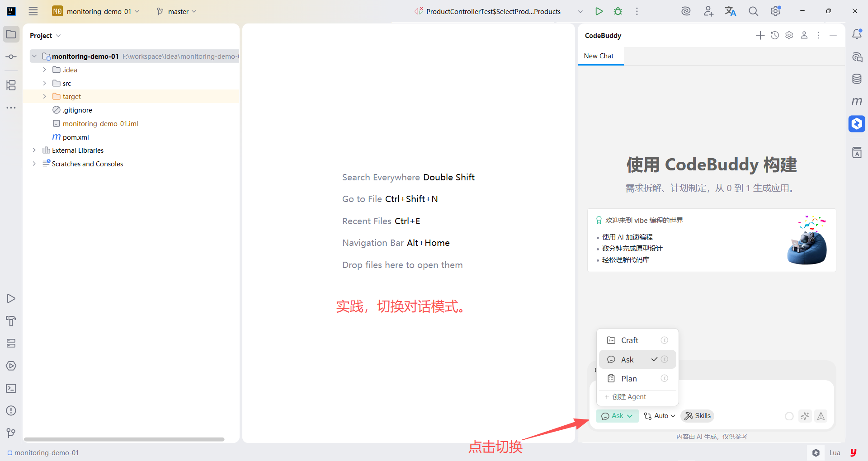Select the Ask mode entry
This screenshot has width=868, height=461.
[637, 359]
